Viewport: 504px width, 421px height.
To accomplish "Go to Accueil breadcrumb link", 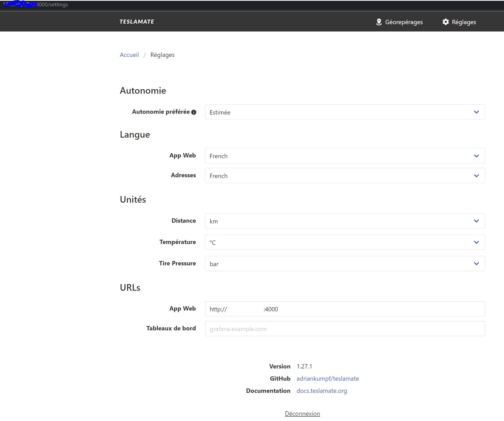I will coord(129,55).
